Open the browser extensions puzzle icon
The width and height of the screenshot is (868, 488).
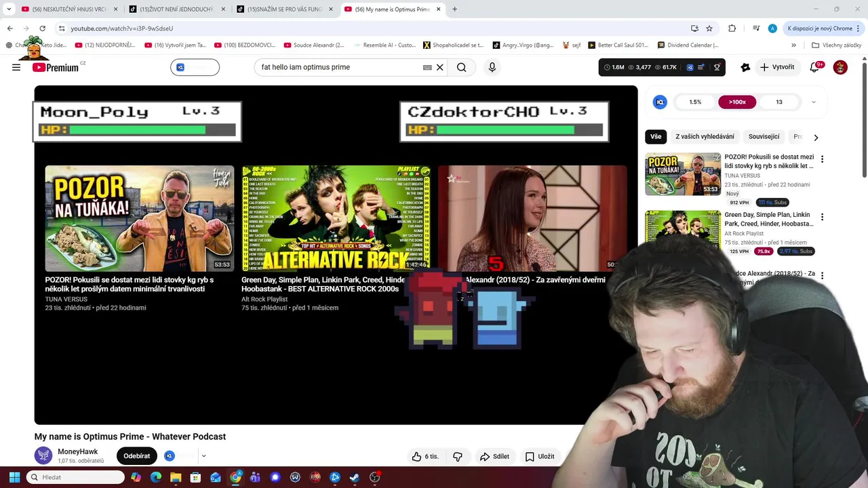(x=732, y=28)
